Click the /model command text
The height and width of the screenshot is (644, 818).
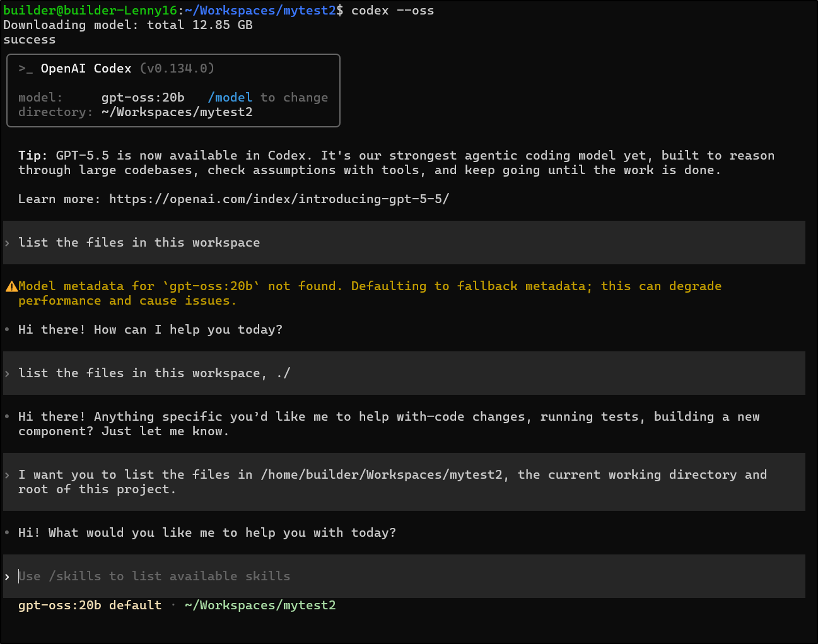click(x=230, y=97)
